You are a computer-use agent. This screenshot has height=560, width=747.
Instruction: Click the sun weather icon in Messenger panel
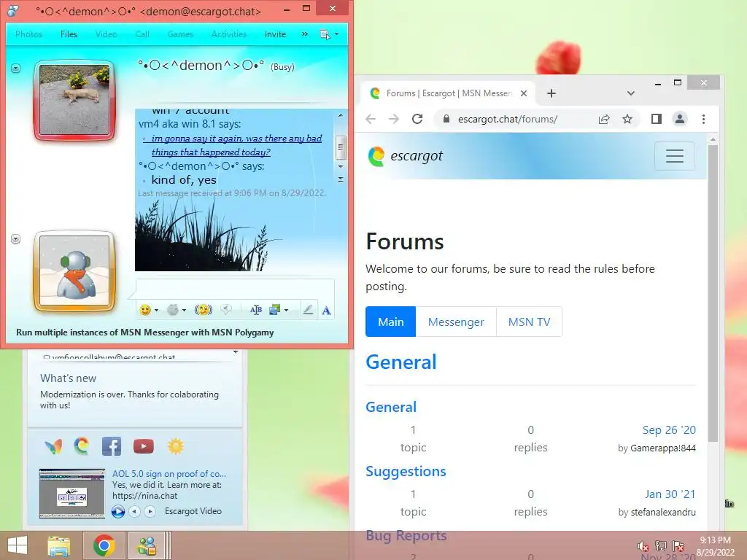(x=175, y=446)
